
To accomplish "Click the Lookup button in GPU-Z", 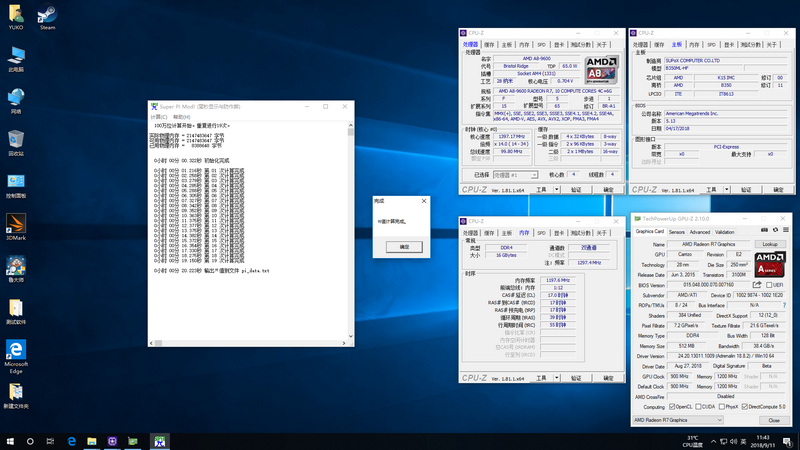I will pos(770,244).
